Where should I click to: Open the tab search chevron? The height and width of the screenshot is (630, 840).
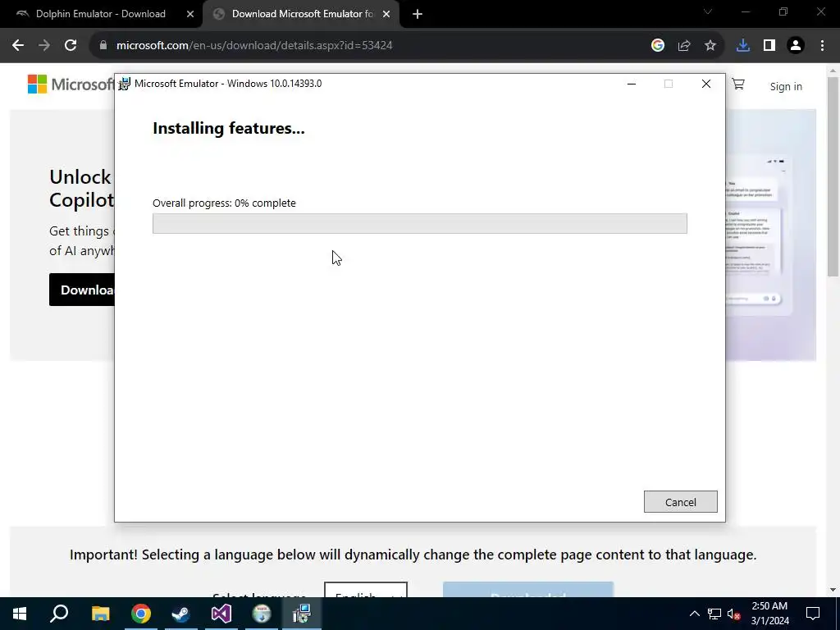pyautogui.click(x=708, y=11)
